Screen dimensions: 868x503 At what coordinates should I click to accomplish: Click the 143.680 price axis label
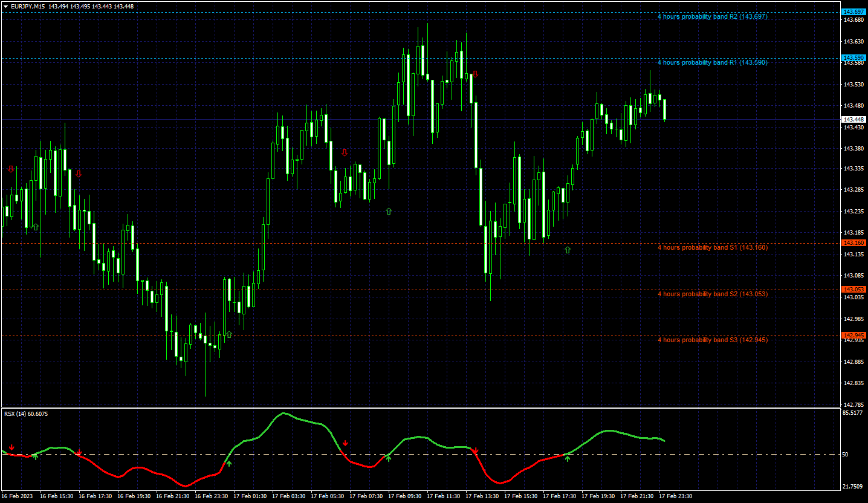click(x=853, y=20)
